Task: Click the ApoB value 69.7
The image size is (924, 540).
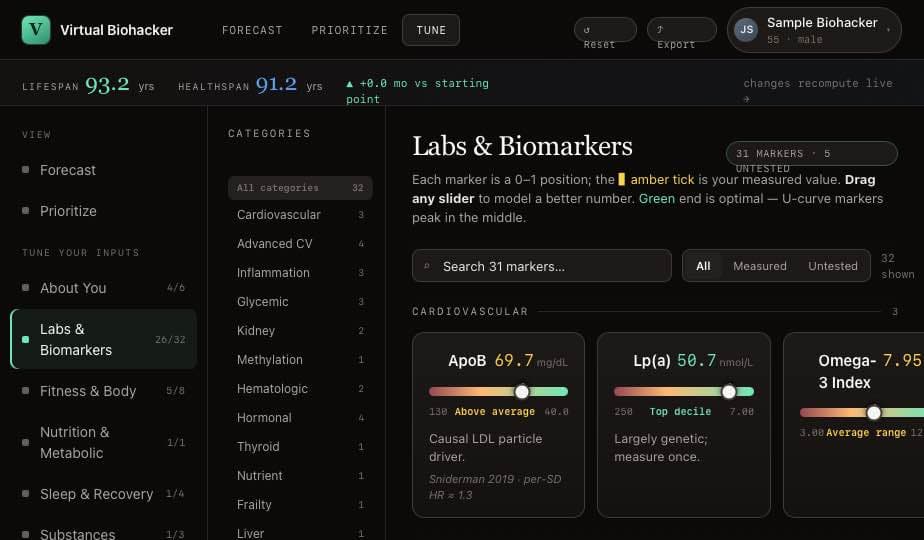Action: [x=514, y=360]
